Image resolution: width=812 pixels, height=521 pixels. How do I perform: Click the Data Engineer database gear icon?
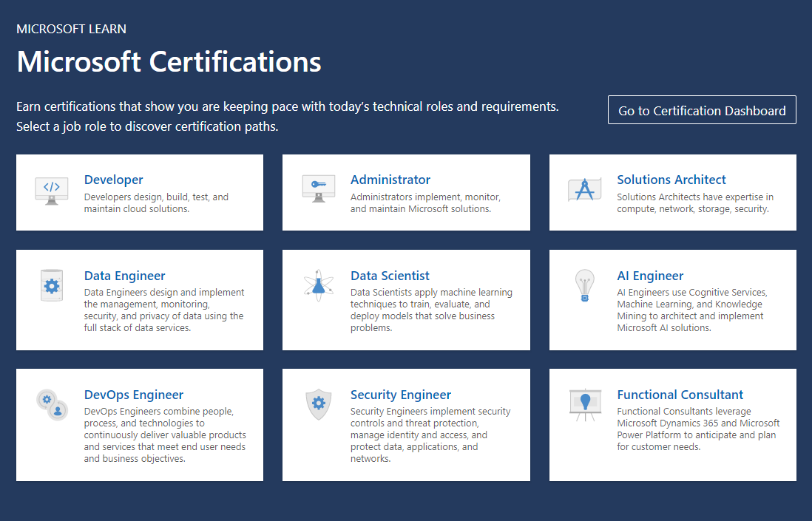(52, 285)
